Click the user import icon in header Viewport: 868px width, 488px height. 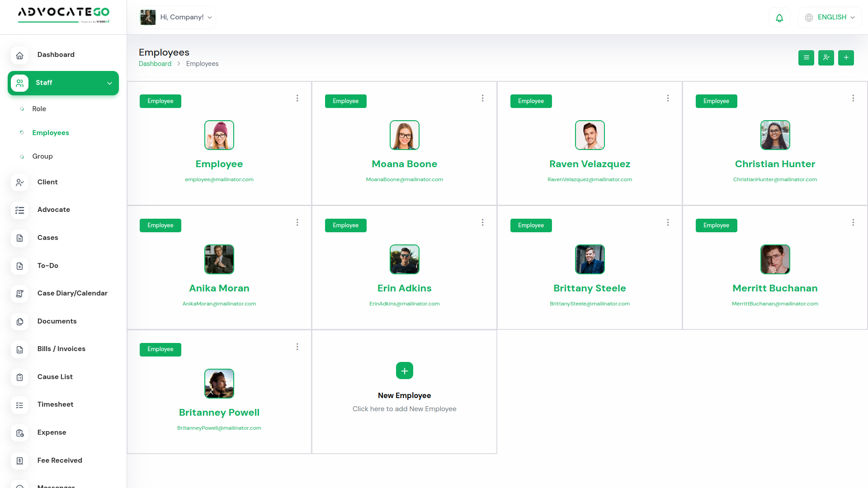[826, 58]
